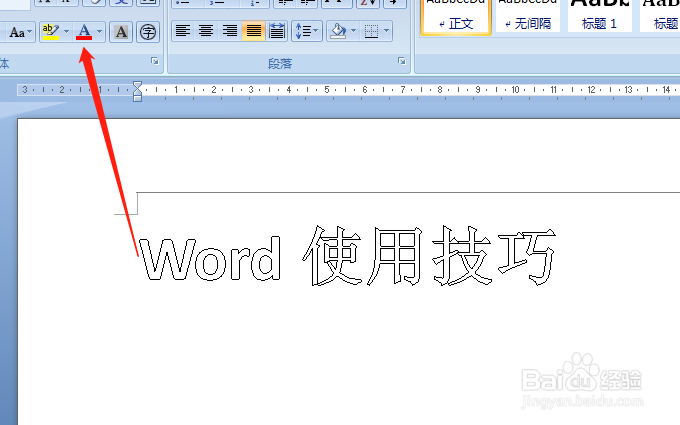The height and width of the screenshot is (425, 680).
Task: Open the 段落 dialog box launcher
Action: [402, 61]
